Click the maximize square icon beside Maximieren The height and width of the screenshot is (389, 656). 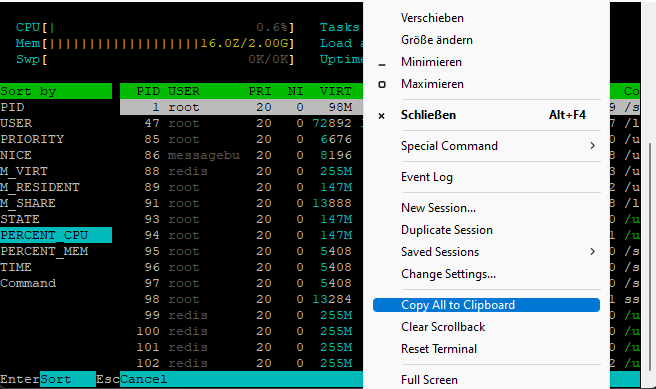pyautogui.click(x=382, y=84)
